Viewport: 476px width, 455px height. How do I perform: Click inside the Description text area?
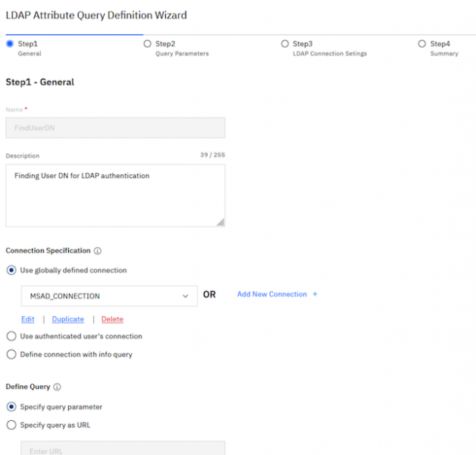(115, 196)
